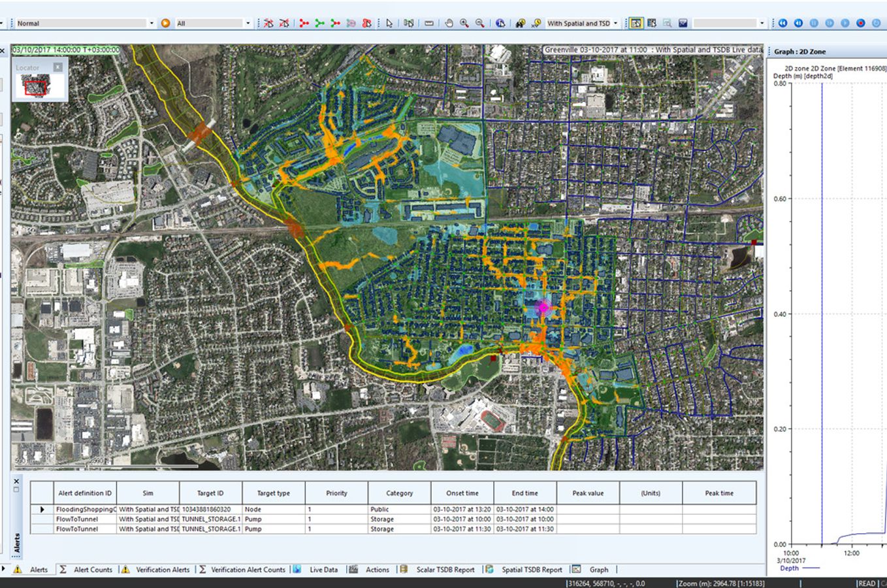
Task: Click Public category cell
Action: pyautogui.click(x=399, y=509)
